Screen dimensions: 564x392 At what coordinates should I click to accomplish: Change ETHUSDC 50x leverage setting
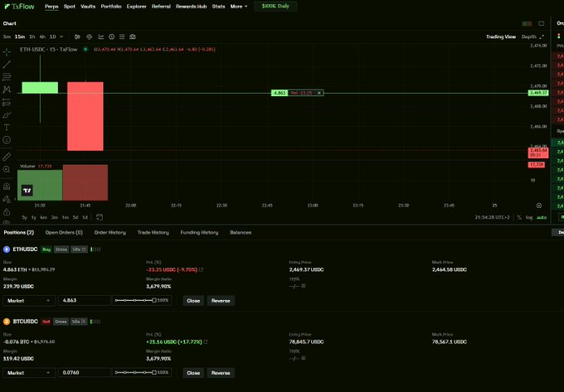click(x=79, y=249)
